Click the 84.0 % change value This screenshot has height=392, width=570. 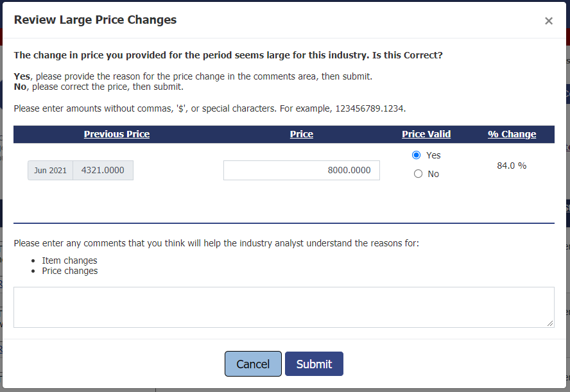[512, 166]
